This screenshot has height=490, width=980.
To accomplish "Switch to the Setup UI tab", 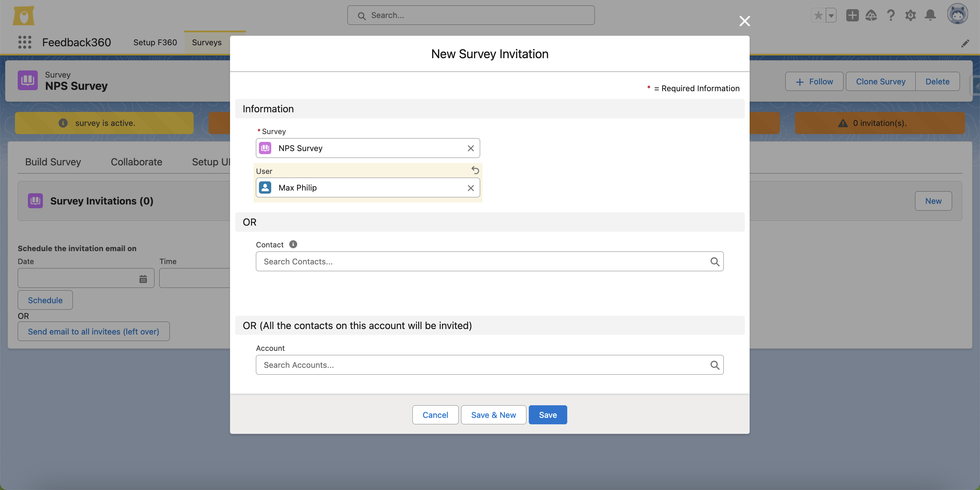I will tap(211, 162).
